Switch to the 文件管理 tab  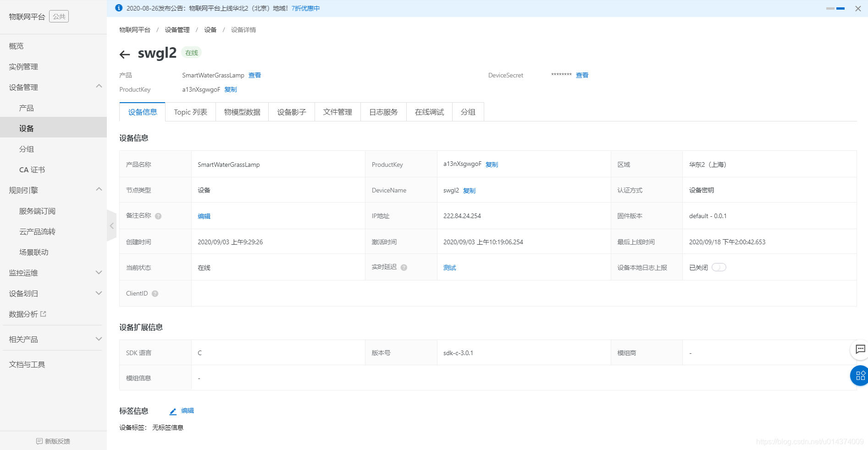pos(337,112)
